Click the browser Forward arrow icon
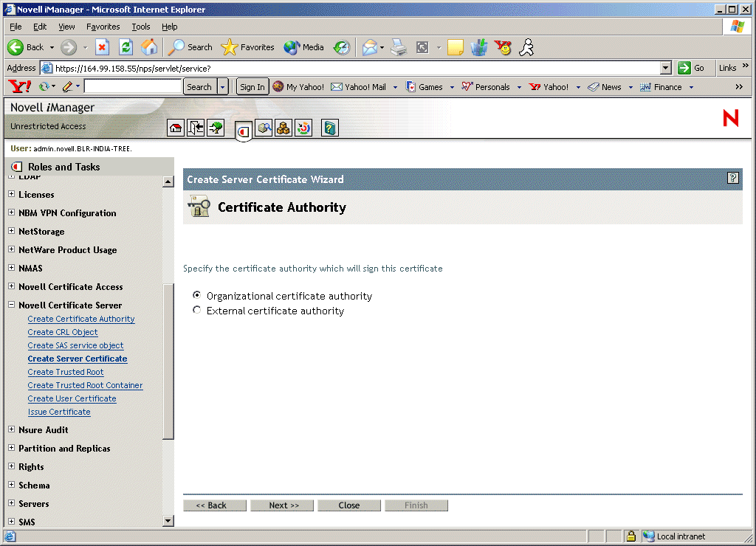 tap(69, 47)
